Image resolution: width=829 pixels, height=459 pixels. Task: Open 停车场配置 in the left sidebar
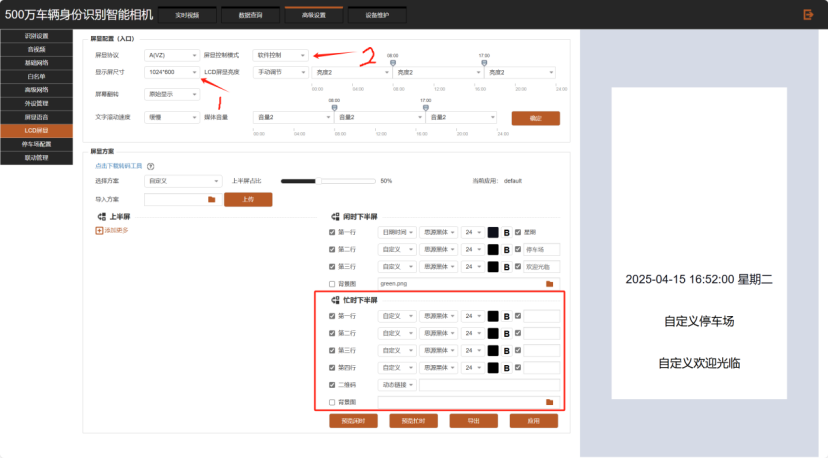[36, 144]
